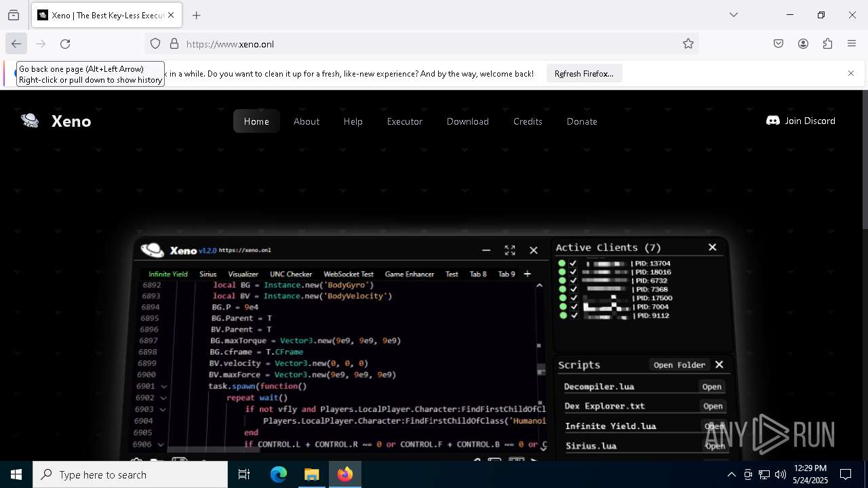This screenshot has width=868, height=488.
Task: Open the Extensions panel
Action: click(x=827, y=44)
